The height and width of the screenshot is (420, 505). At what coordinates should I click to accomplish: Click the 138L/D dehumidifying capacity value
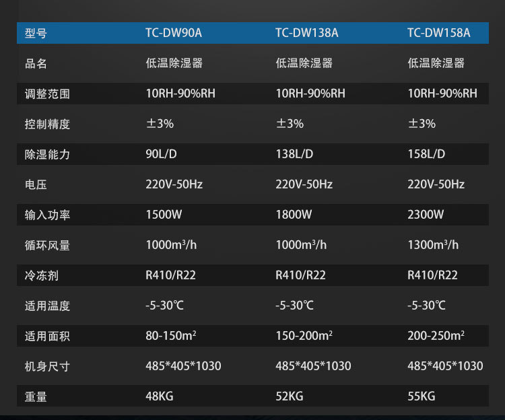pyautogui.click(x=294, y=154)
